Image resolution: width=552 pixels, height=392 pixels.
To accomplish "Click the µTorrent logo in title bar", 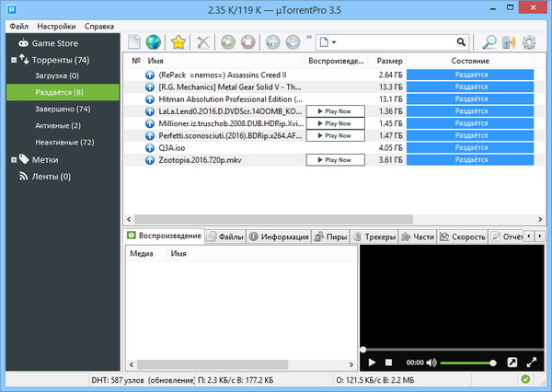I will (x=12, y=9).
